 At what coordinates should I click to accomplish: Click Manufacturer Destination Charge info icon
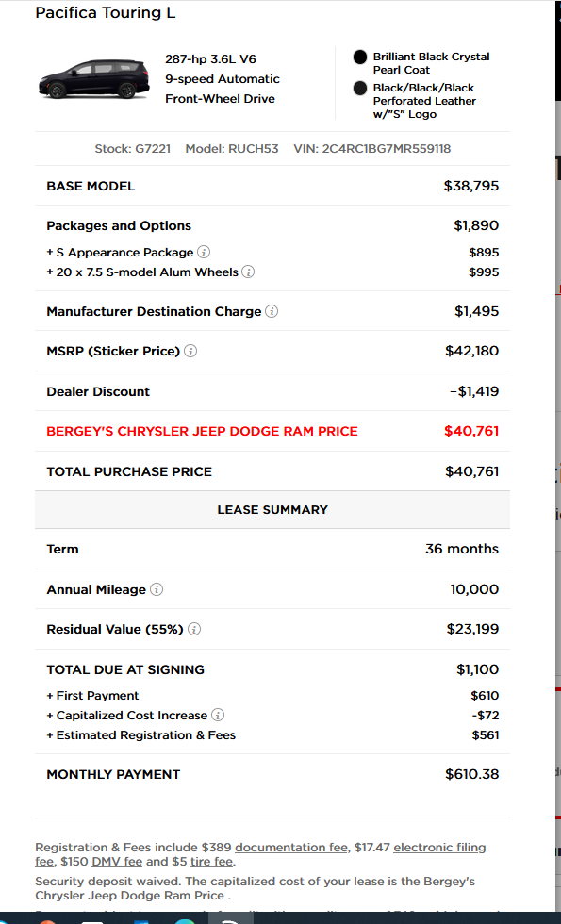pyautogui.click(x=272, y=311)
